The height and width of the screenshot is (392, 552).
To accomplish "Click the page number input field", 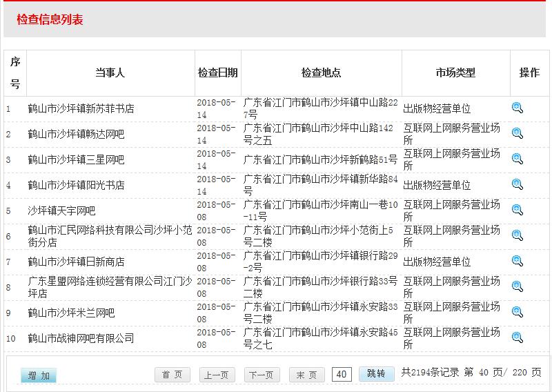I will tap(341, 374).
